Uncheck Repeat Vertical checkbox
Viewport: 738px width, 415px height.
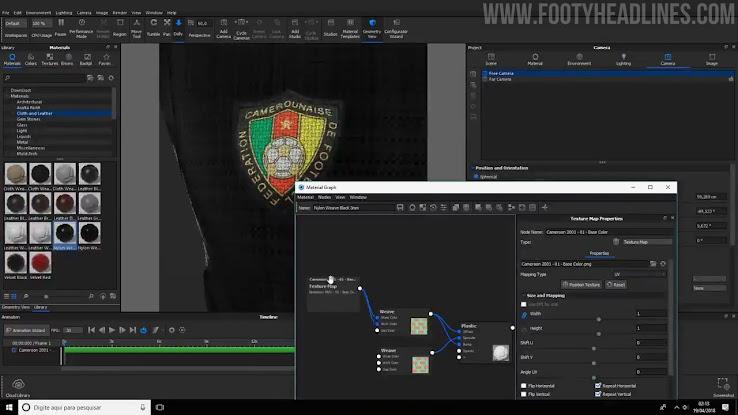pyautogui.click(x=598, y=394)
